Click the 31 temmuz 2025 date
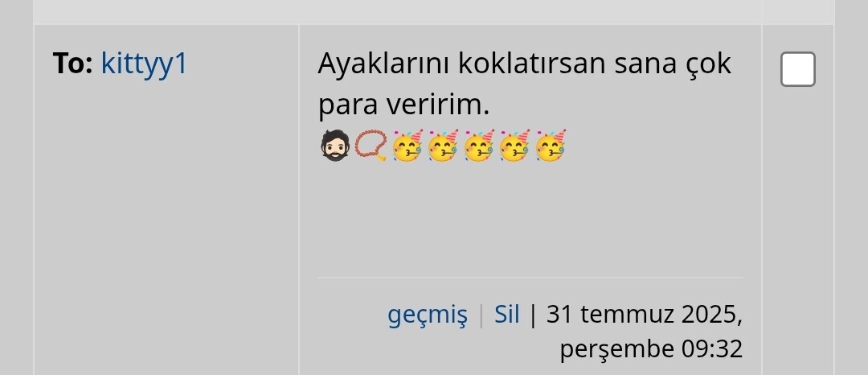 [x=645, y=314]
